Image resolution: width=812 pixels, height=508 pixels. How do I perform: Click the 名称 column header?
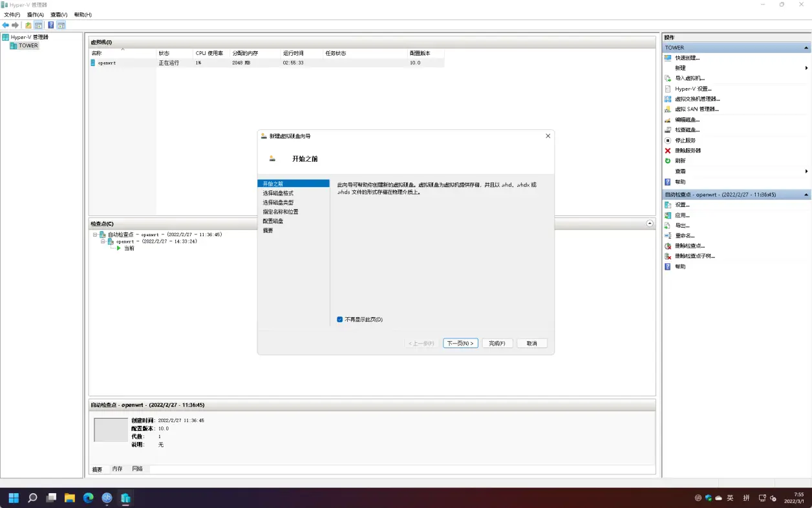coord(123,53)
